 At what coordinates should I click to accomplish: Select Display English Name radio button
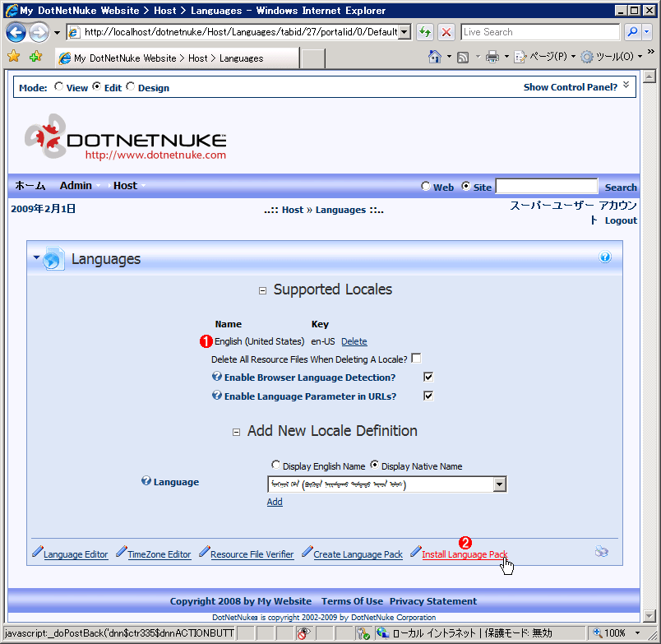(275, 465)
